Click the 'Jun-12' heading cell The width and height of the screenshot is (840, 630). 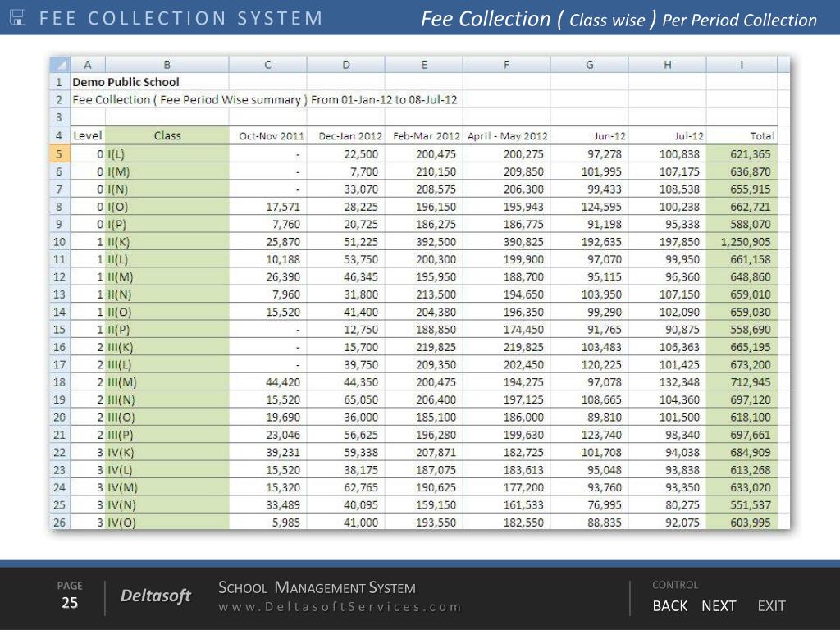point(589,136)
